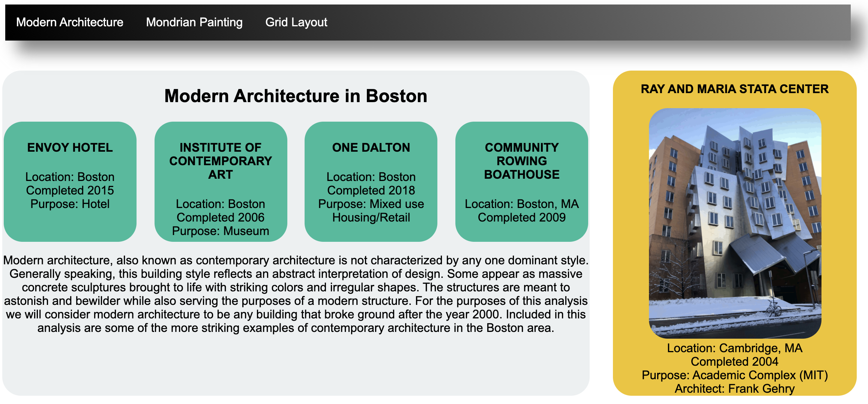
Task: Click 'Completed 2018' in the One Dalton card
Action: click(x=371, y=190)
